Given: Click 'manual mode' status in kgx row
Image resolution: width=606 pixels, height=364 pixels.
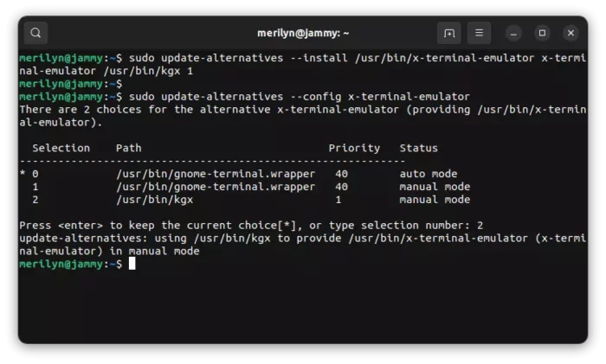Looking at the screenshot, I should coord(435,200).
